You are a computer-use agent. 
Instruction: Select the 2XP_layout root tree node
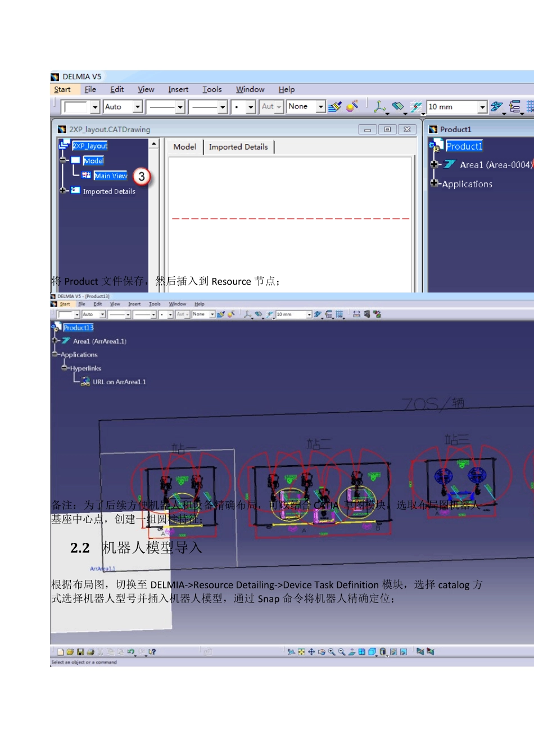pyautogui.click(x=90, y=146)
